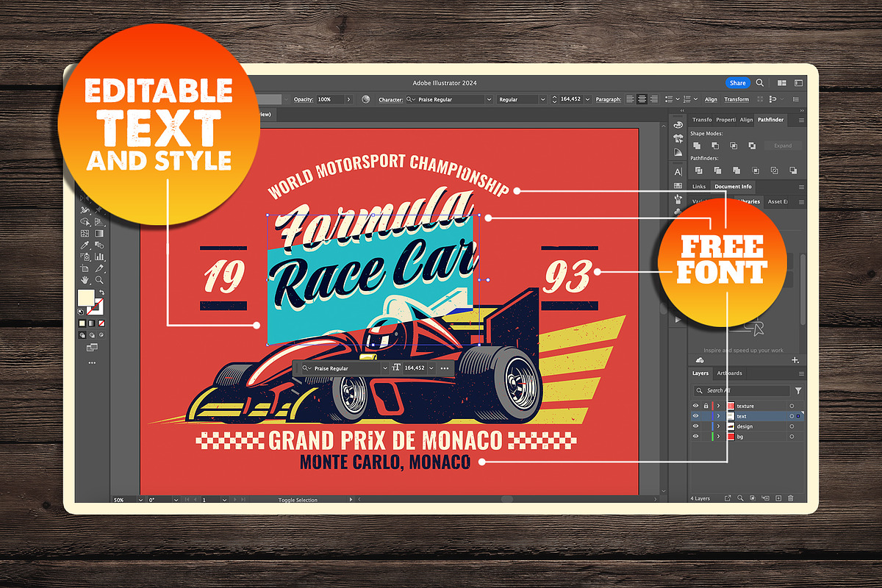This screenshot has height=588, width=882.
Task: Open floating bar font size dropdown
Action: pos(431,367)
